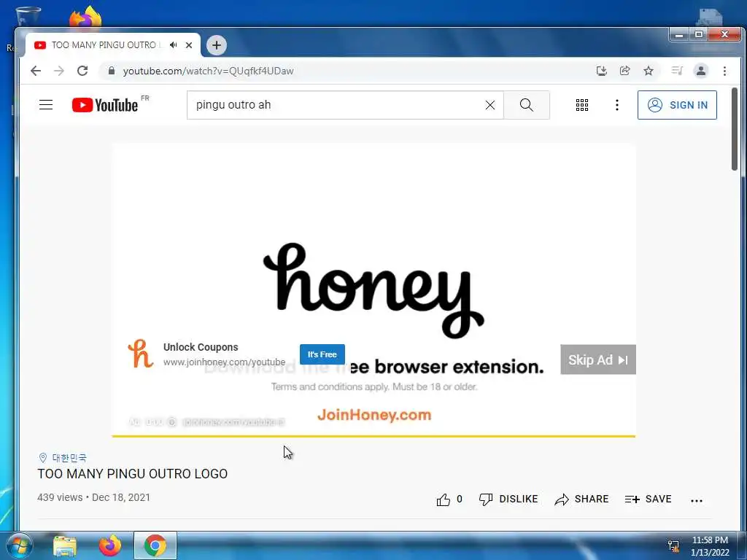
Task: Open a new tab with plus button
Action: click(x=216, y=45)
